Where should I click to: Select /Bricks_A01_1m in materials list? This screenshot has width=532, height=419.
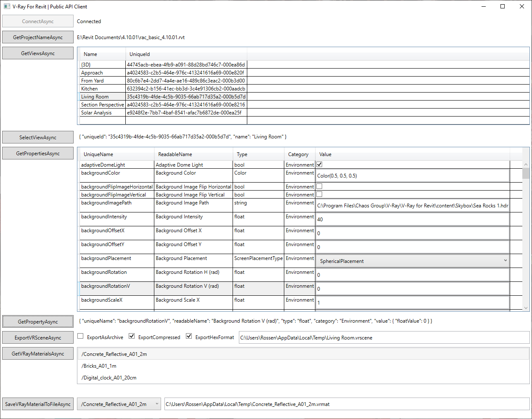coord(303,366)
